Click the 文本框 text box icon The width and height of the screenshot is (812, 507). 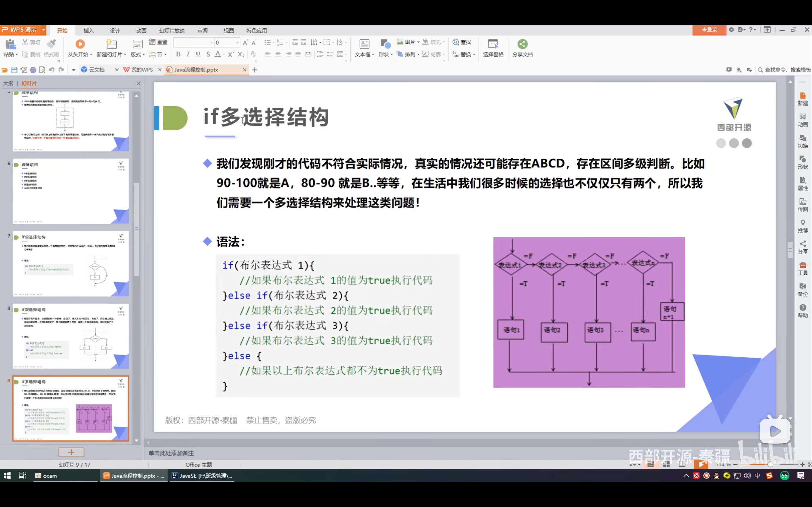click(x=364, y=44)
